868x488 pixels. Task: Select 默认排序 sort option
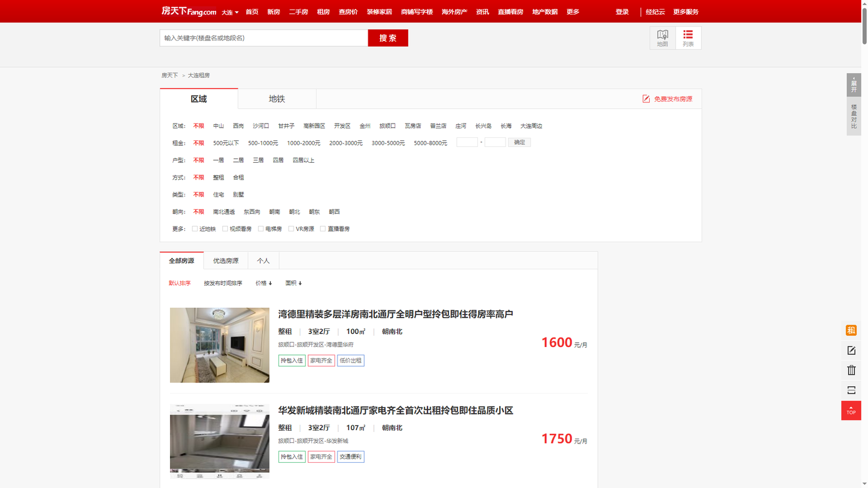tap(180, 283)
